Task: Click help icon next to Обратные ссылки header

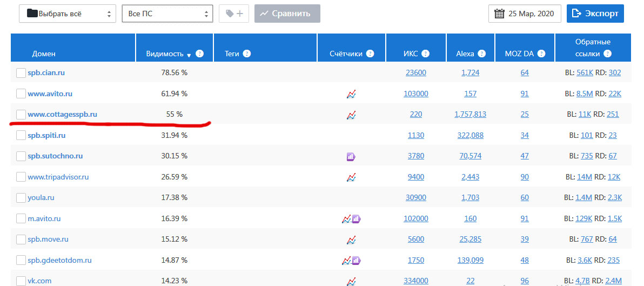Action: 607,54
